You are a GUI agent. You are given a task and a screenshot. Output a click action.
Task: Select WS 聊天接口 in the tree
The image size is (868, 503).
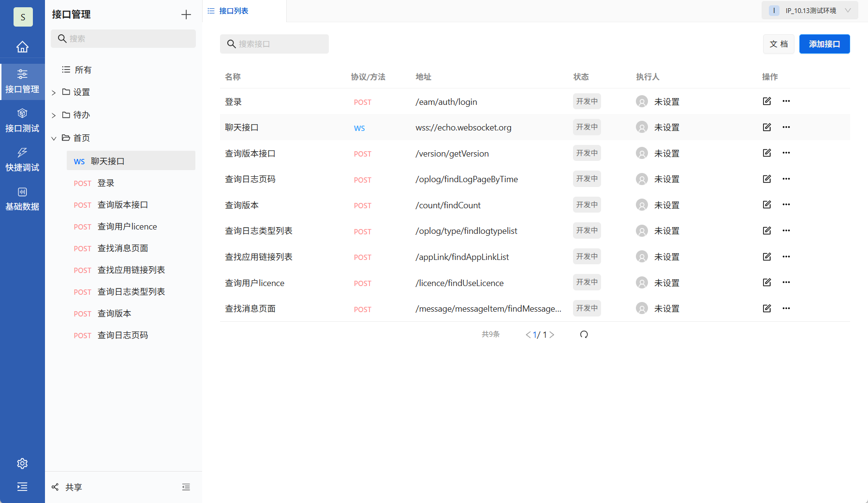click(131, 161)
